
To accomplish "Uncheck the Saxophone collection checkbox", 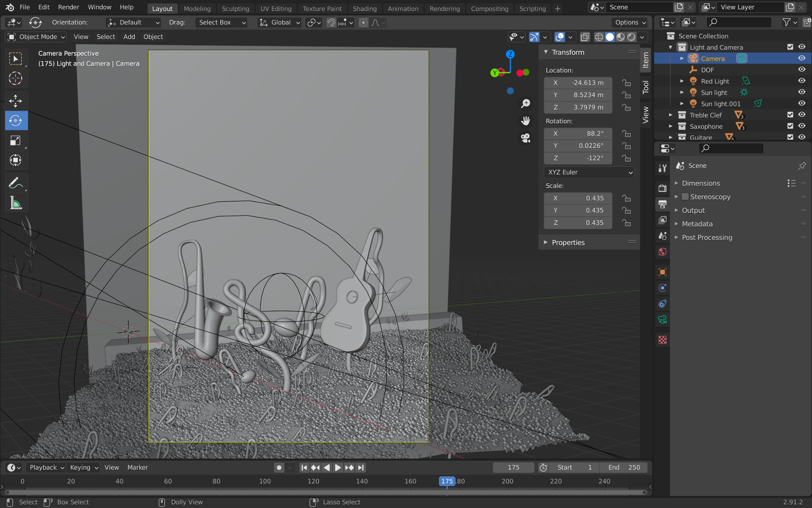I will 790,126.
